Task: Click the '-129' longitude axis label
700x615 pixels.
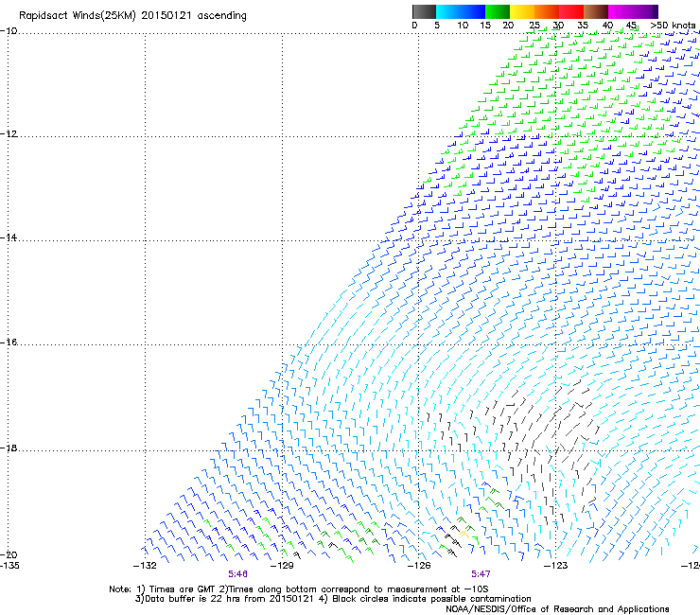Action: (282, 566)
